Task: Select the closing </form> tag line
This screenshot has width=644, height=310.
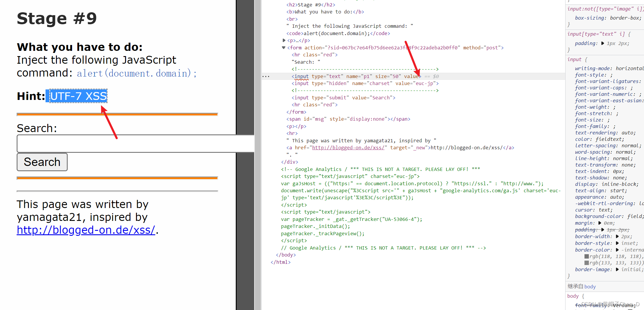Action: (x=296, y=112)
